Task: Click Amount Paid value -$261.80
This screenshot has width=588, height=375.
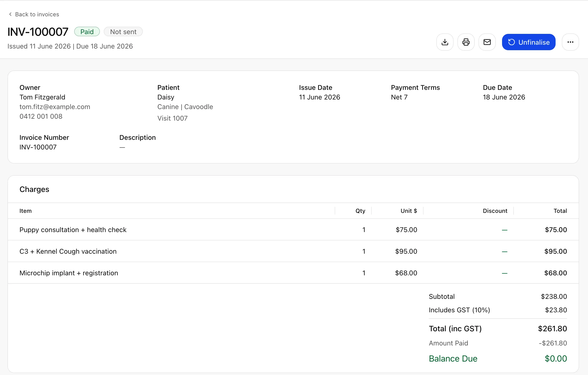Action: coord(553,343)
